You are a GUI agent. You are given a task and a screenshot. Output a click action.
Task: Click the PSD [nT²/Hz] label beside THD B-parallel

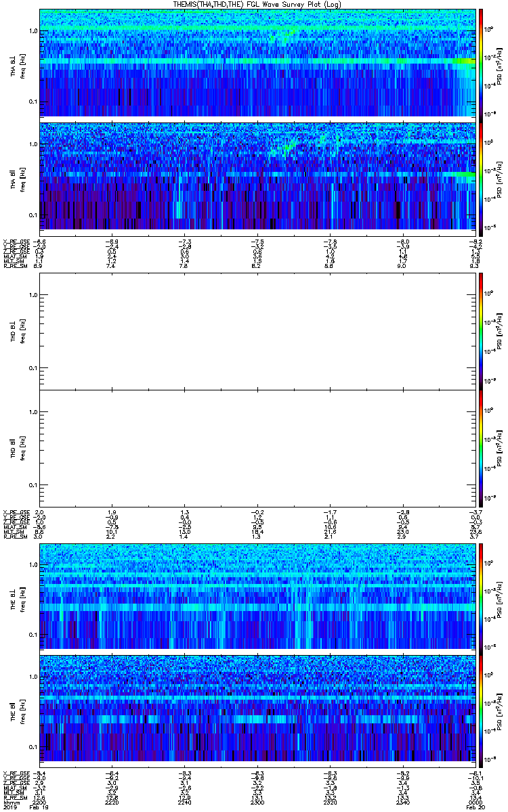point(499,449)
